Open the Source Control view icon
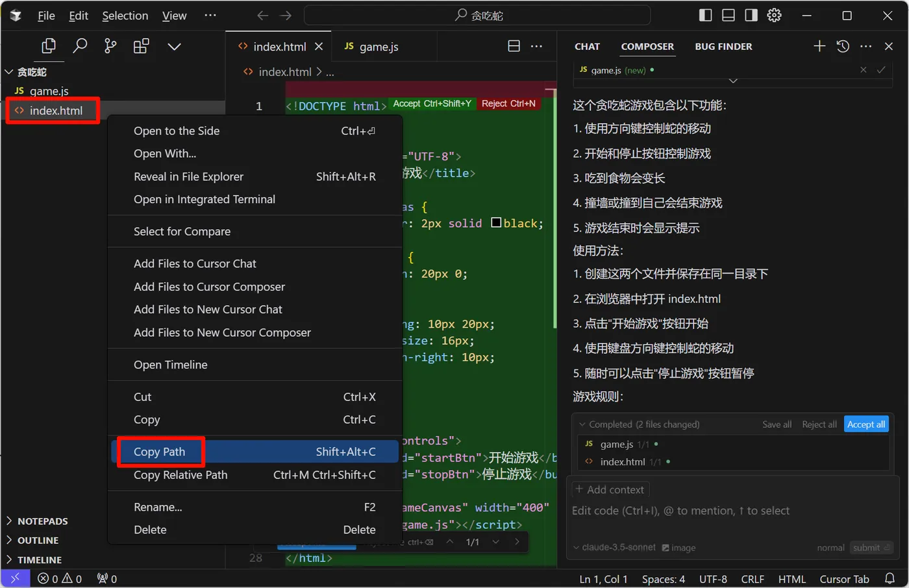 [110, 46]
